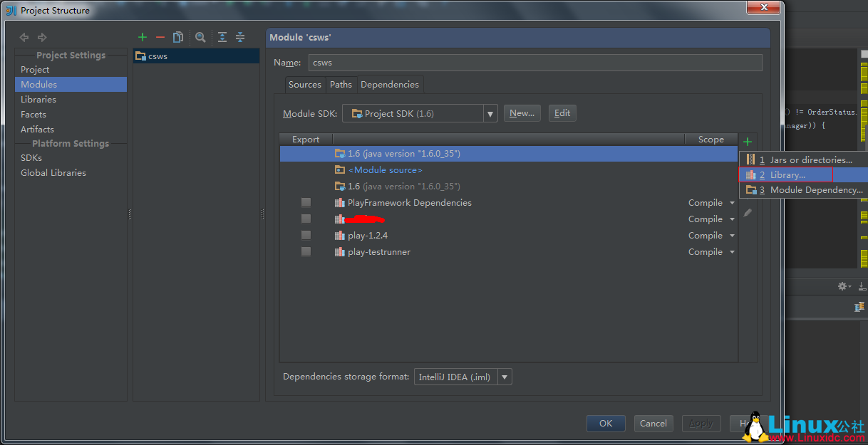Screen dimensions: 868x445
Task: Click the green add module plus icon
Action: (143, 37)
